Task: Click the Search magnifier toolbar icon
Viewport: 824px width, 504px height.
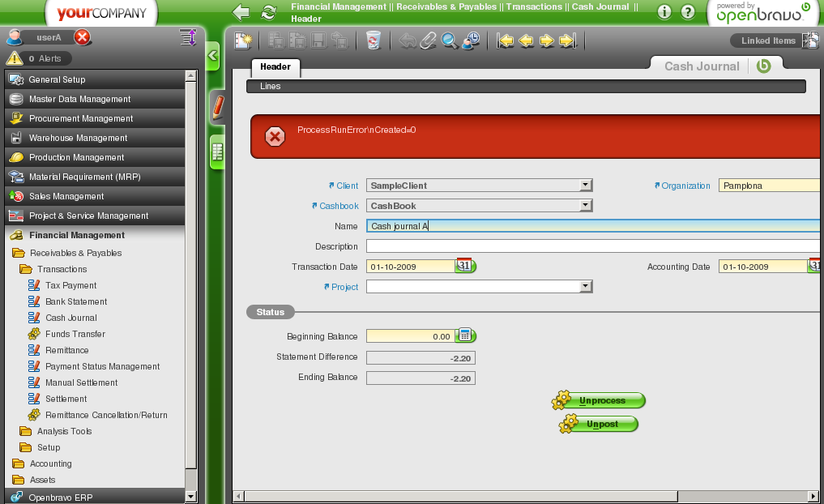Action: [x=449, y=41]
